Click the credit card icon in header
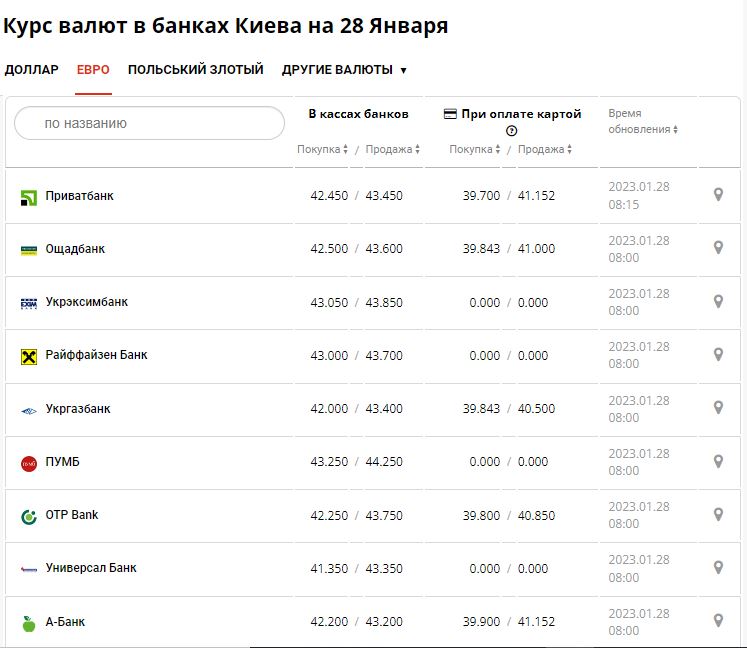747x648 pixels. [450, 114]
